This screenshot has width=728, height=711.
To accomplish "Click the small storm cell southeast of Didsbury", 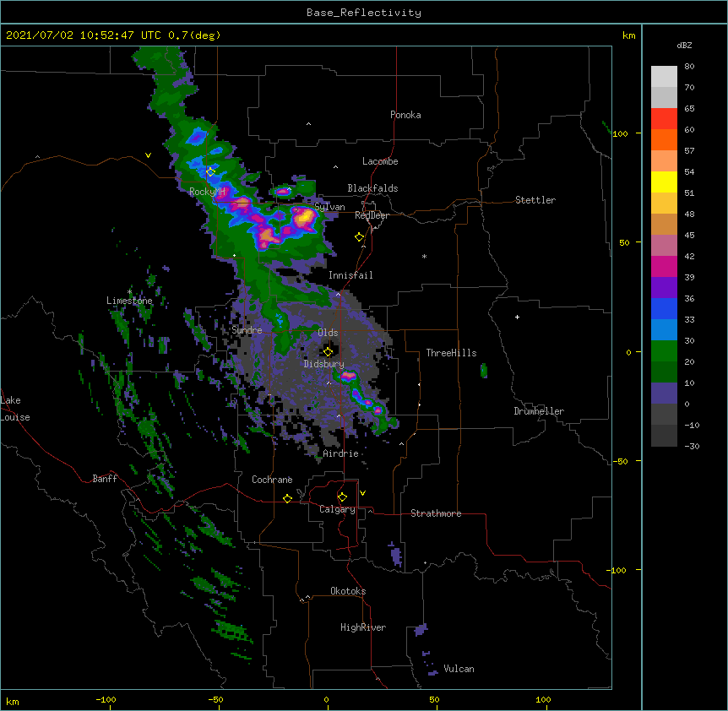I will [348, 376].
